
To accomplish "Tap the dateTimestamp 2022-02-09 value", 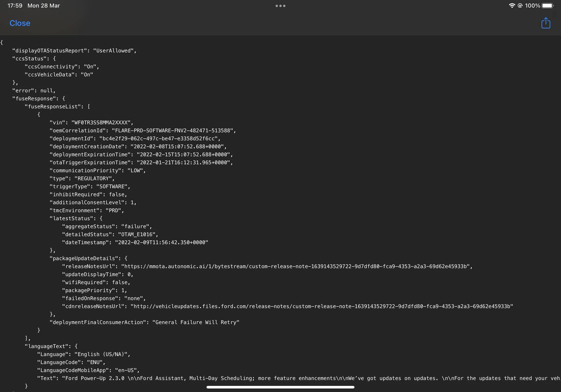I will 161,243.
